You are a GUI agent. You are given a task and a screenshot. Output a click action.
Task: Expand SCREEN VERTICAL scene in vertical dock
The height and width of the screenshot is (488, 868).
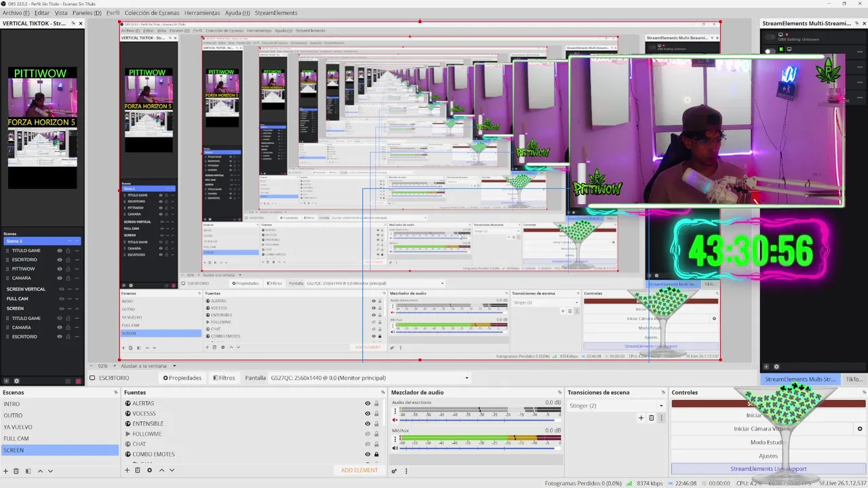coord(77,289)
